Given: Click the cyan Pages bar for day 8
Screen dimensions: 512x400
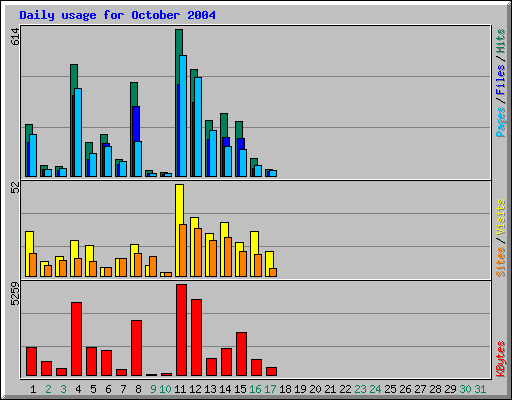Looking at the screenshot, I should [138, 159].
